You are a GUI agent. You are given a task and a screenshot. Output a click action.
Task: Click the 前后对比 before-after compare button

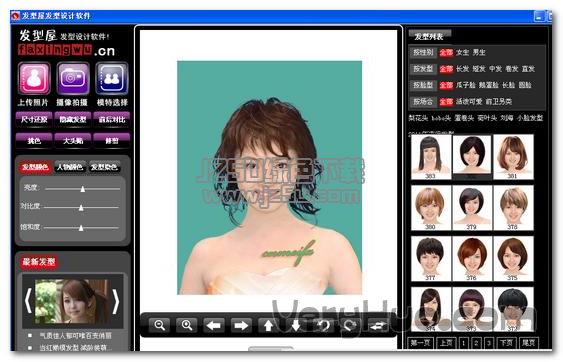pyautogui.click(x=112, y=119)
